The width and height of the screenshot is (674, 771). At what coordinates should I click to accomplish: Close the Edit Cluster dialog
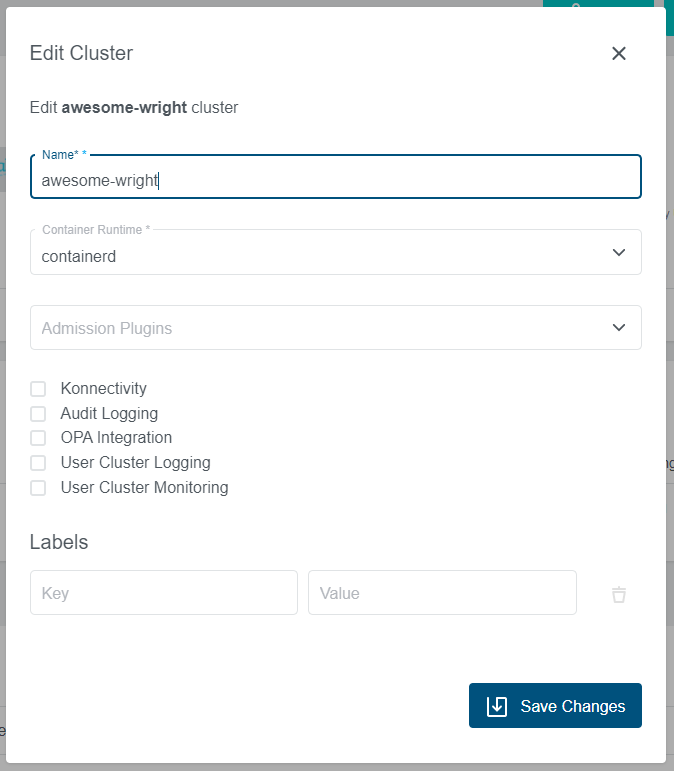pyautogui.click(x=619, y=54)
